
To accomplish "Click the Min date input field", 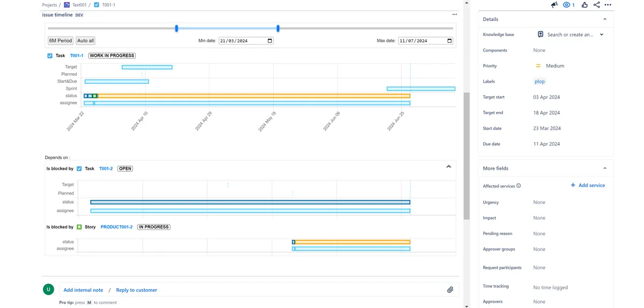I will coord(246,41).
